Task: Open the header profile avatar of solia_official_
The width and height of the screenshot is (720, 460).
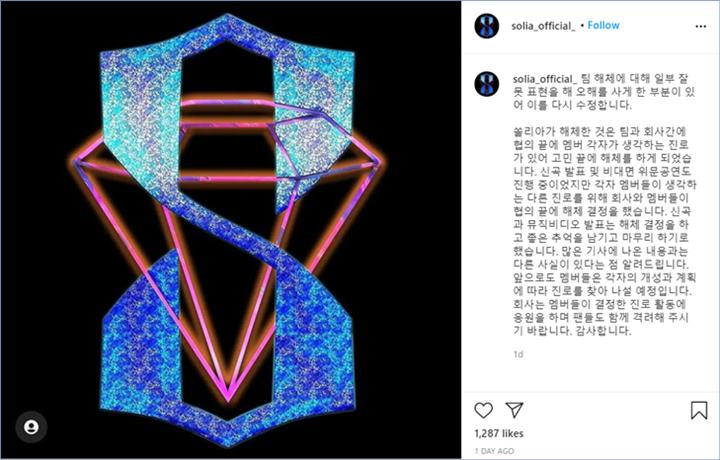Action: coord(487,25)
